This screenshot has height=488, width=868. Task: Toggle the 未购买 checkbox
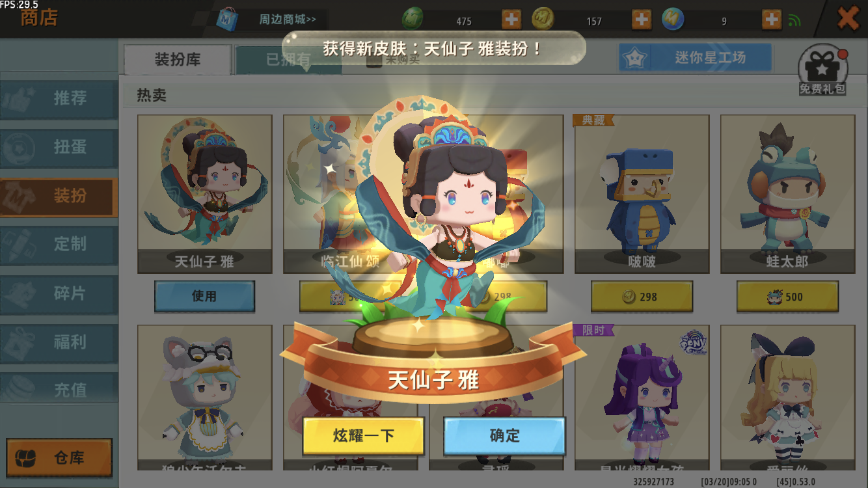tap(374, 60)
